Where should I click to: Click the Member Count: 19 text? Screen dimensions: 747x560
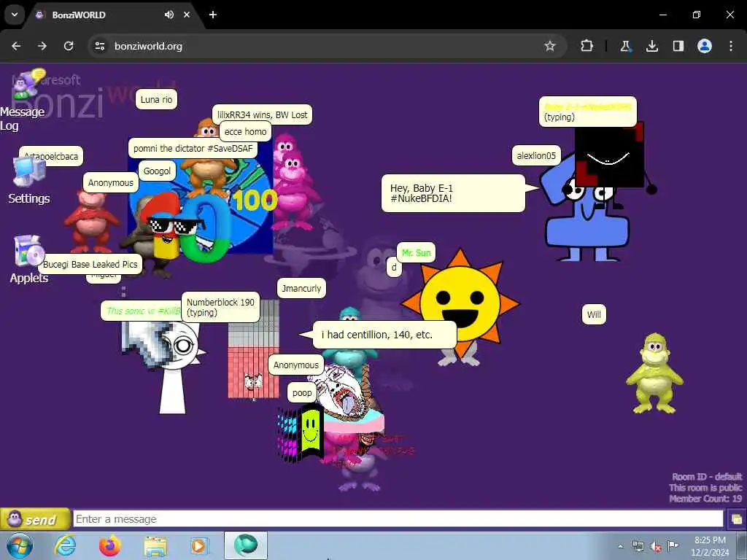tap(705, 499)
